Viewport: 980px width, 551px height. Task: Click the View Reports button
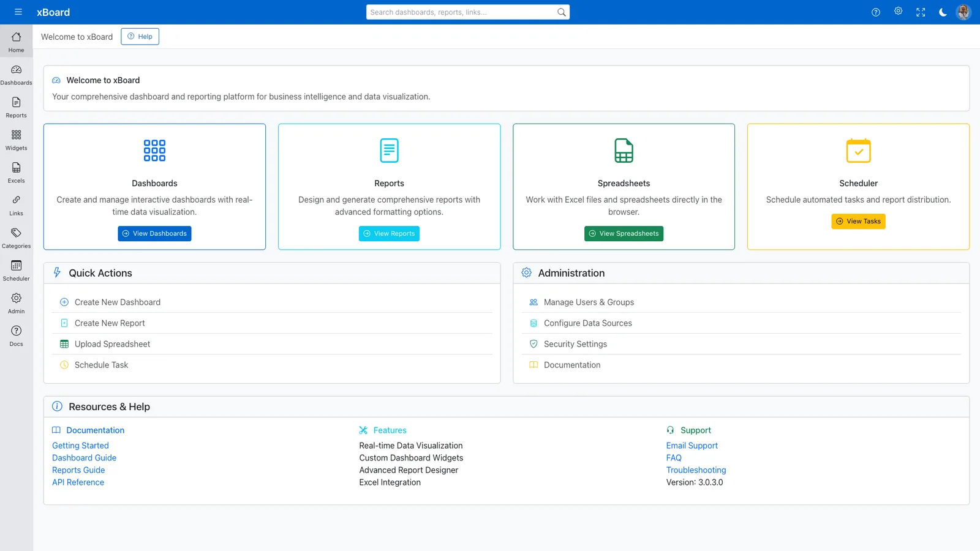tap(389, 234)
